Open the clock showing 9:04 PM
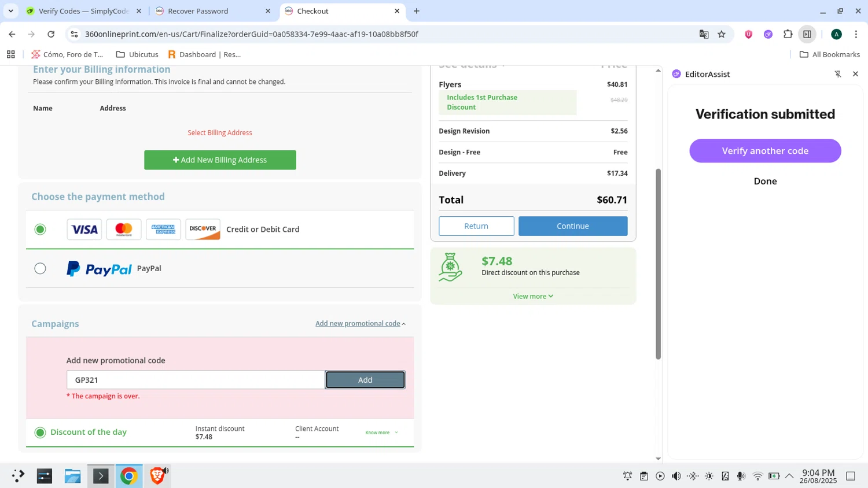 point(818,476)
